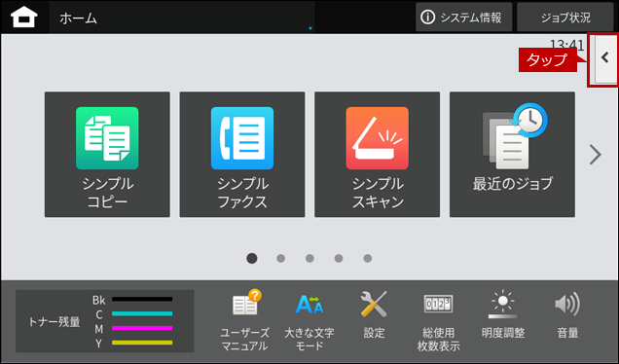Go to next home page arrow

point(596,155)
